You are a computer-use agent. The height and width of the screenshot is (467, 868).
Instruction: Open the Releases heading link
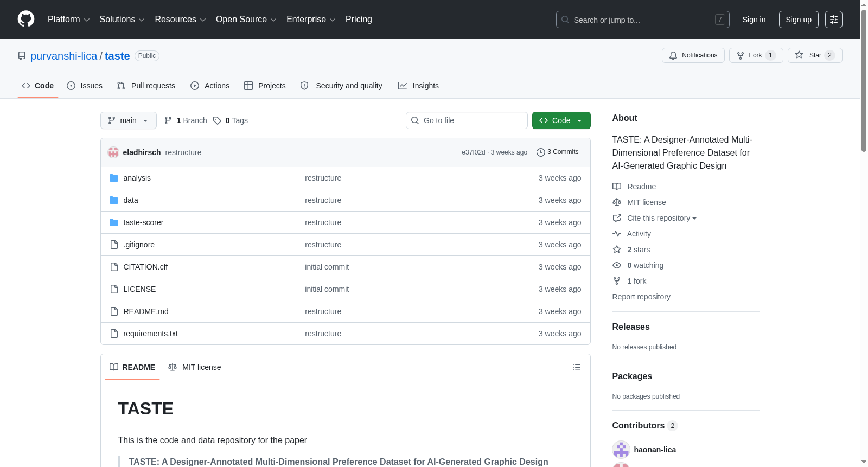631,327
